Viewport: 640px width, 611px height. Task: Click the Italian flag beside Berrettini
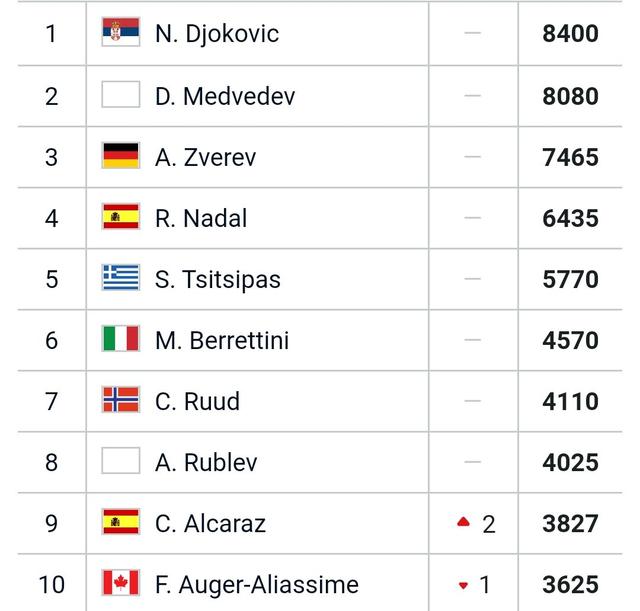[x=121, y=339]
